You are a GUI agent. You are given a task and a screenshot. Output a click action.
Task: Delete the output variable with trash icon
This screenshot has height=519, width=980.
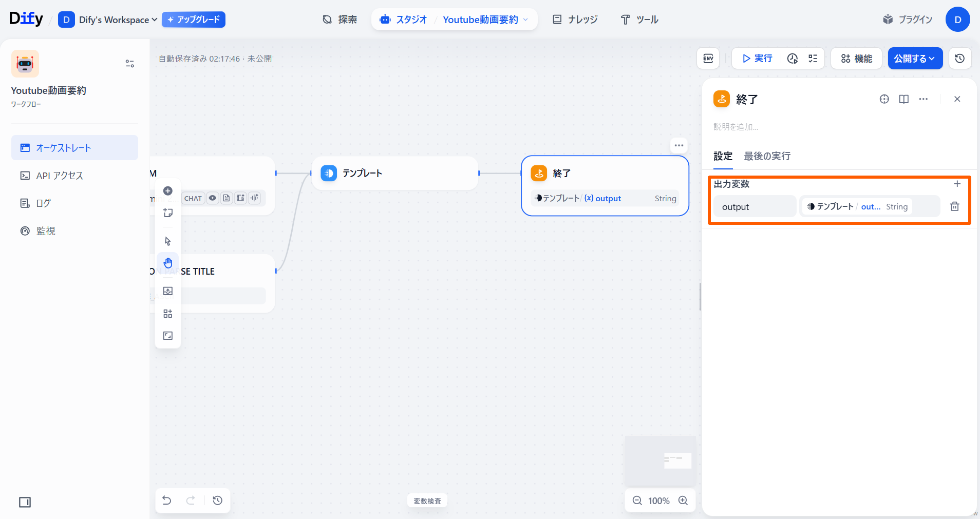pyautogui.click(x=954, y=206)
